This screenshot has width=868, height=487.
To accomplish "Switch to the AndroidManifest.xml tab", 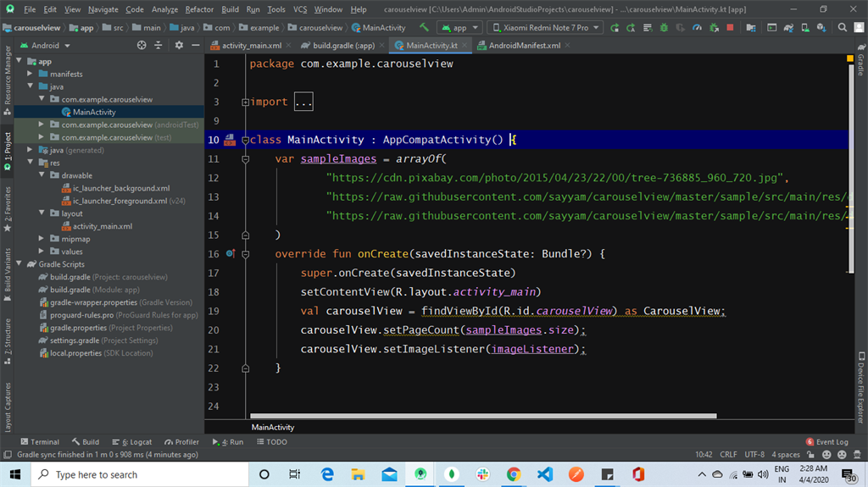I will tap(524, 45).
